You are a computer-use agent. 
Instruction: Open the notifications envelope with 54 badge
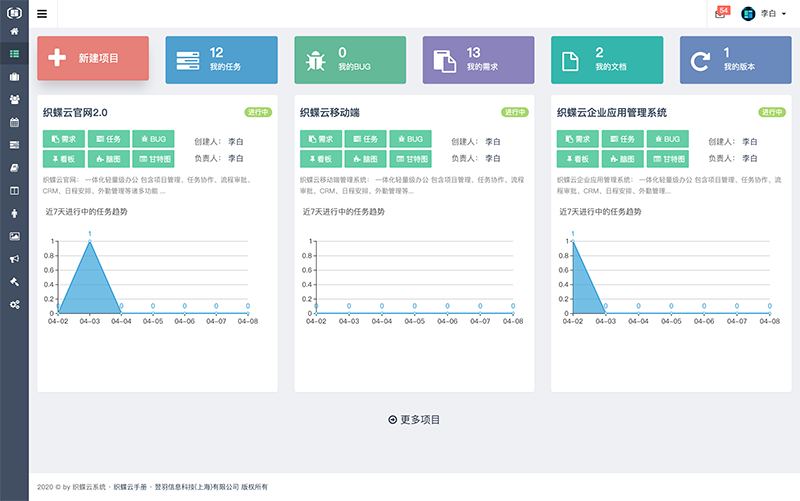coord(720,14)
